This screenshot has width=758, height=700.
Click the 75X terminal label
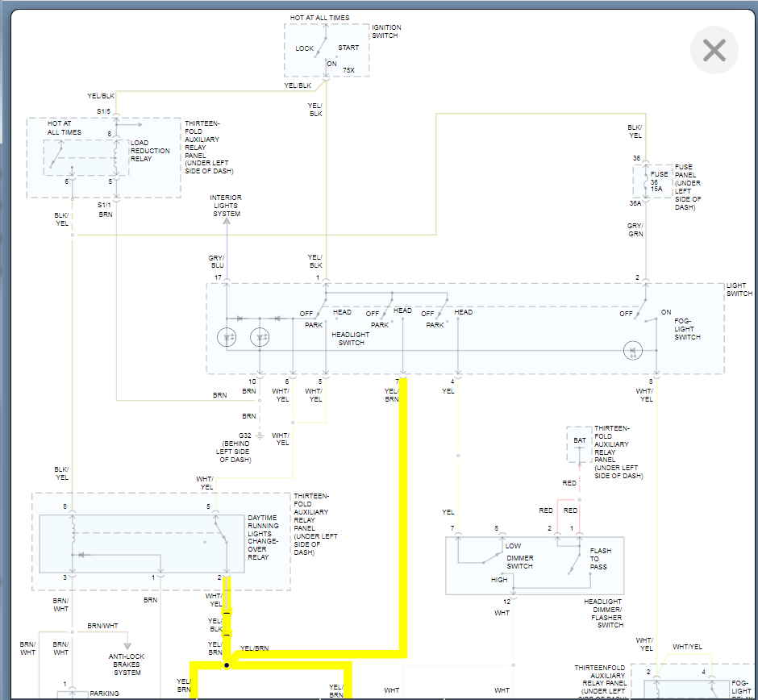[x=348, y=70]
